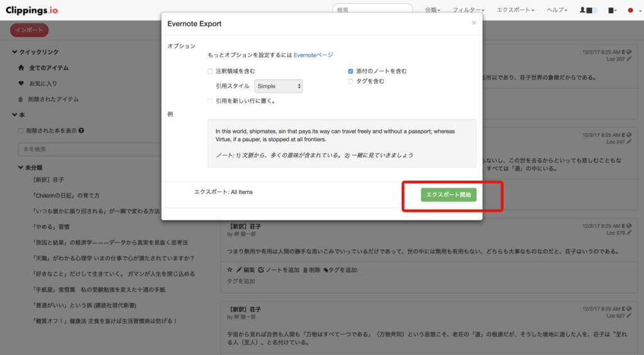Click pencil icon next to Loc 207
Image resolution: width=644 pixels, height=355 pixels.
[x=629, y=59]
